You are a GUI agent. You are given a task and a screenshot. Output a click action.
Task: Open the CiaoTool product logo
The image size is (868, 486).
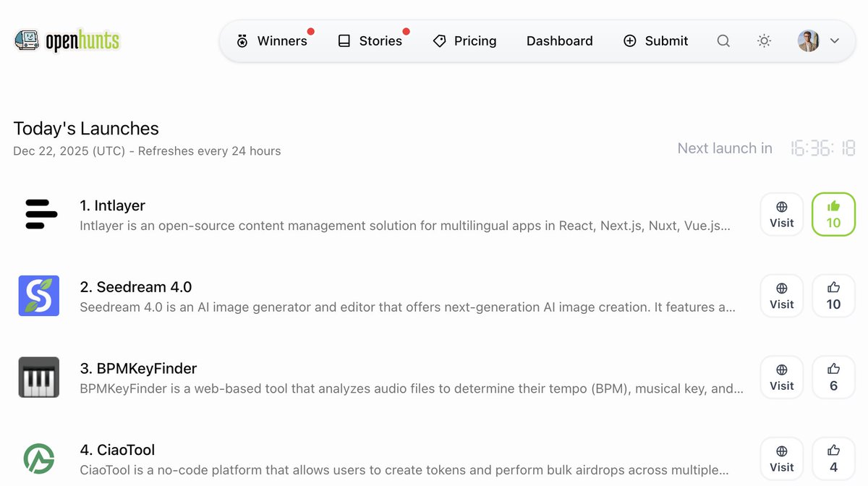39,459
